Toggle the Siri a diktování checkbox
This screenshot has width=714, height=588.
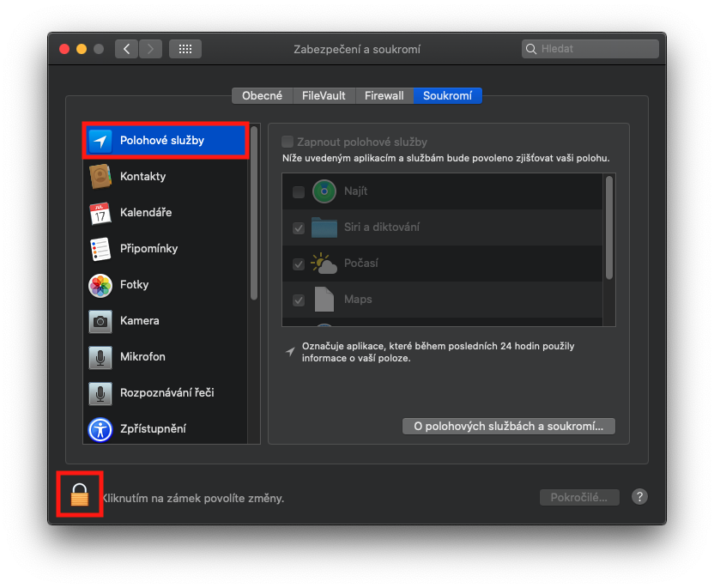[x=299, y=227]
